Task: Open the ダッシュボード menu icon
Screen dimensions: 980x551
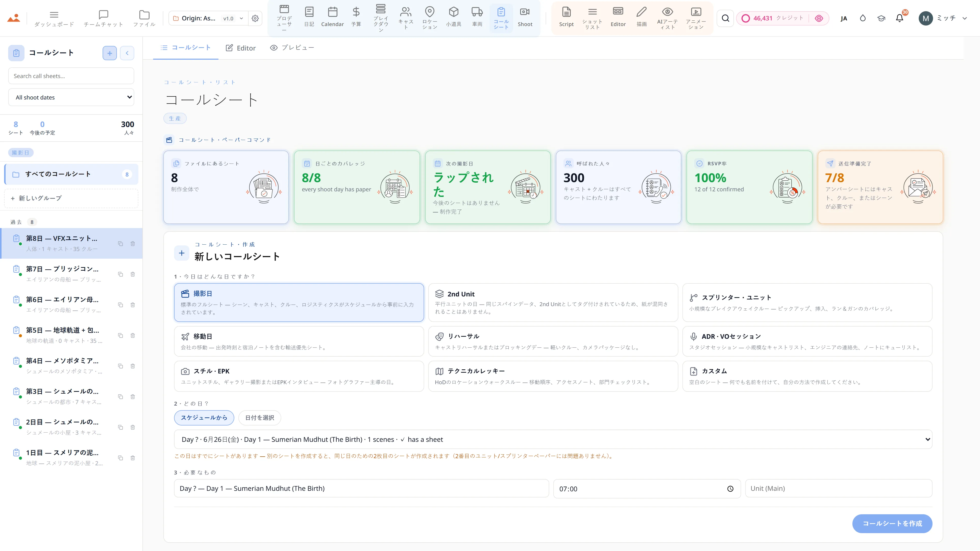Action: click(54, 15)
